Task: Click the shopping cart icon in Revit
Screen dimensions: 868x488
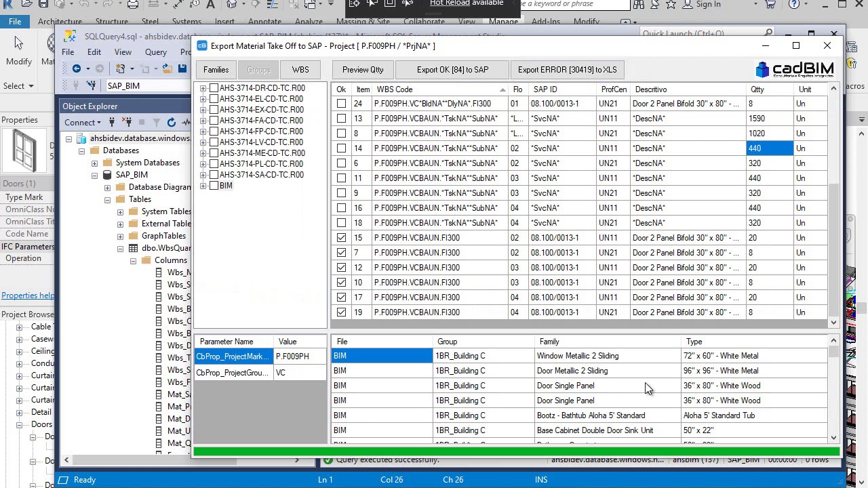Action: pos(770,4)
